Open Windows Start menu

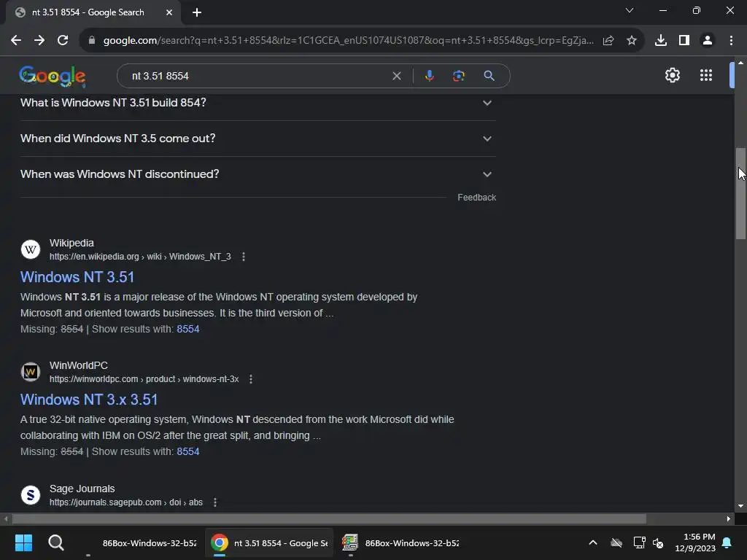tap(23, 542)
